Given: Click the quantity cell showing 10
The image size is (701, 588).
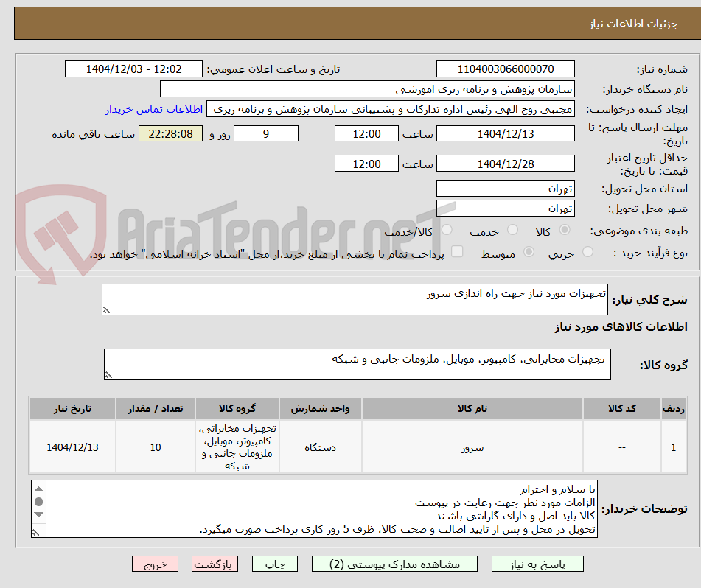Looking at the screenshot, I should coord(156,447).
